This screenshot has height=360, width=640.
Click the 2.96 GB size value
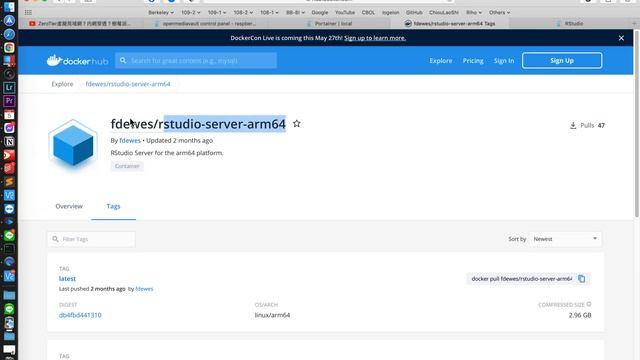tap(580, 315)
